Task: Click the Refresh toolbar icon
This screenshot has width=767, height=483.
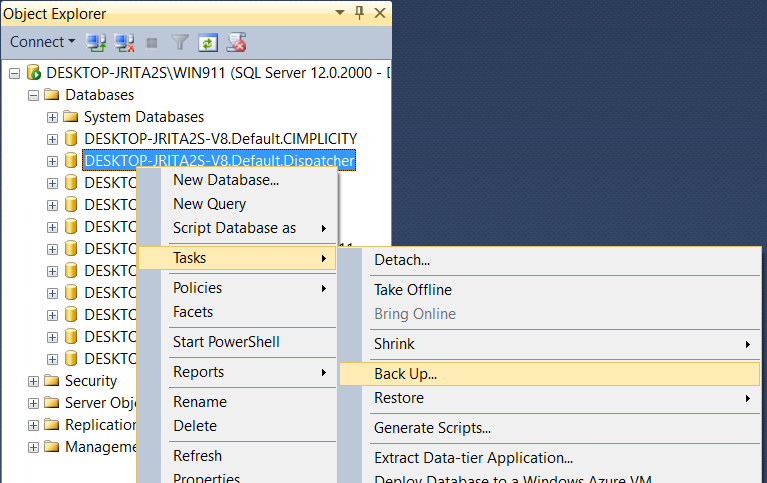Action: (x=208, y=43)
